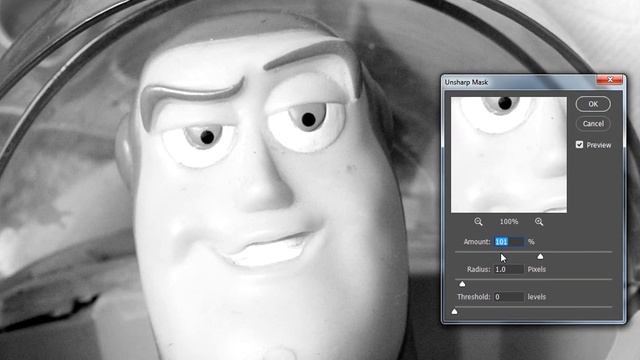Toggle the Preview checkbox
Image resolution: width=640 pixels, height=360 pixels.
point(580,144)
